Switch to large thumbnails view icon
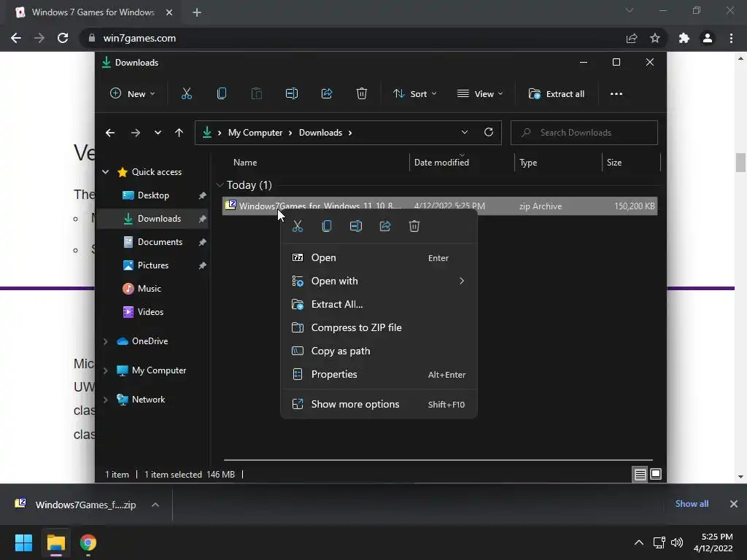The height and width of the screenshot is (560, 747). (656, 474)
